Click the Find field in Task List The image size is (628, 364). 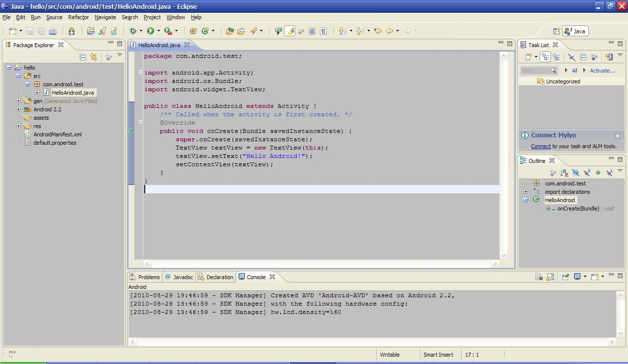(539, 71)
